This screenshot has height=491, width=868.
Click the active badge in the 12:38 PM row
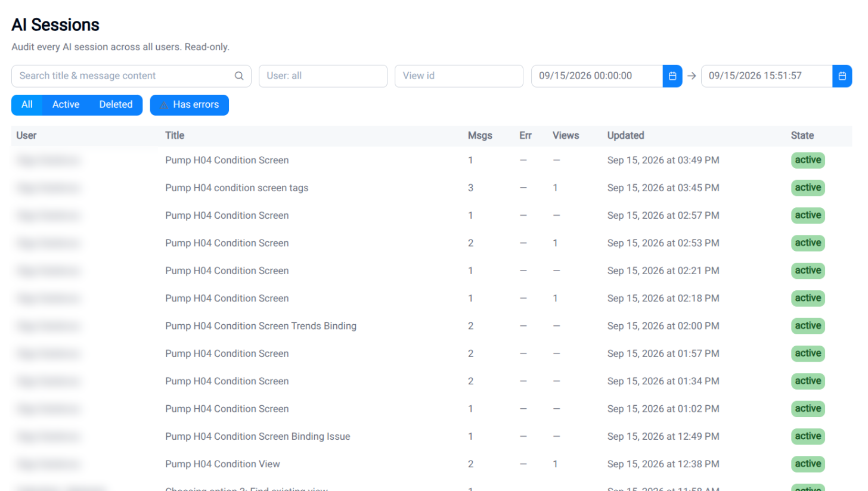(808, 464)
